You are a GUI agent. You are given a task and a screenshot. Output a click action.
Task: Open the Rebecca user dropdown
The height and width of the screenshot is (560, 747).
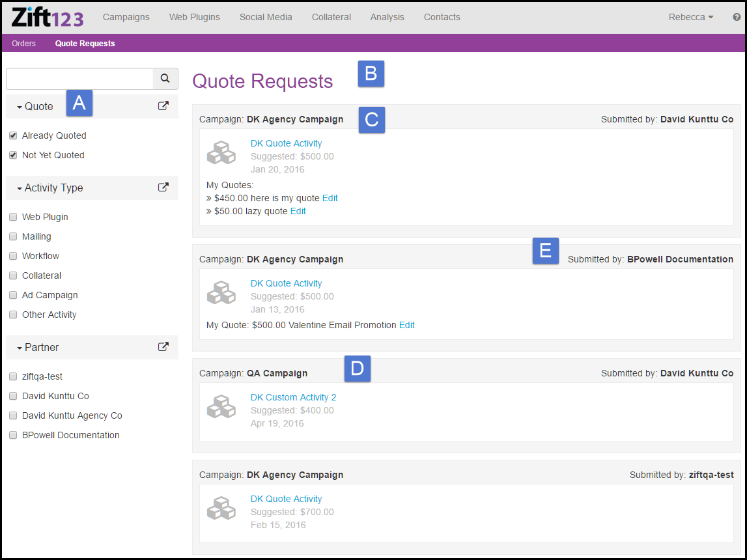(690, 18)
